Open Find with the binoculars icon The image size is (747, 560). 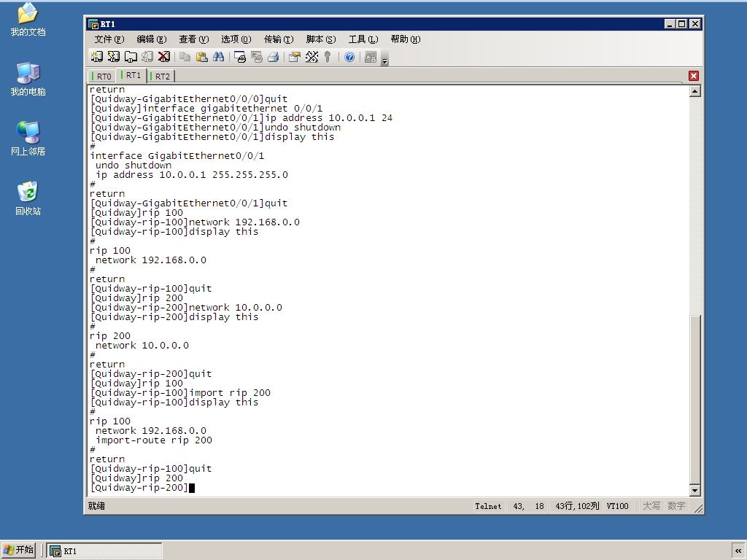[218, 57]
